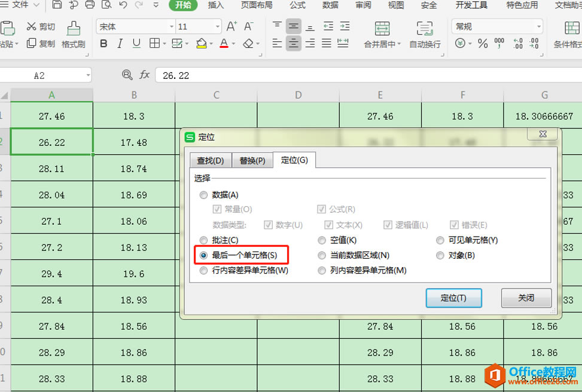Click the fx insert function icon
582x392 pixels.
tap(144, 75)
